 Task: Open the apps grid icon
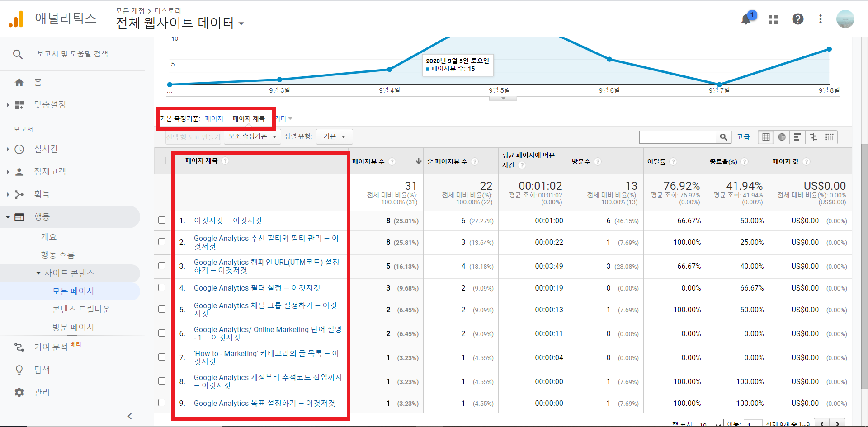773,19
